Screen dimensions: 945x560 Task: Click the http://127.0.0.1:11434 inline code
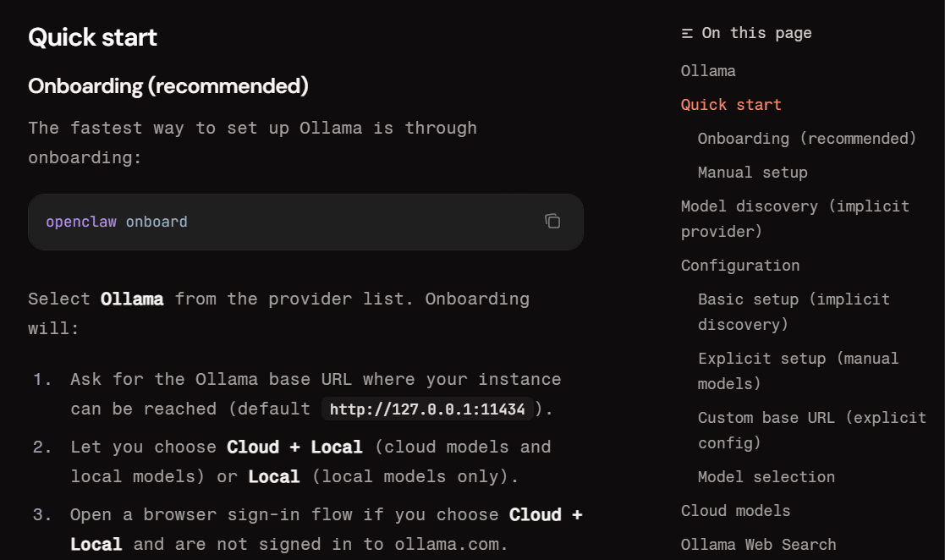[427, 409]
